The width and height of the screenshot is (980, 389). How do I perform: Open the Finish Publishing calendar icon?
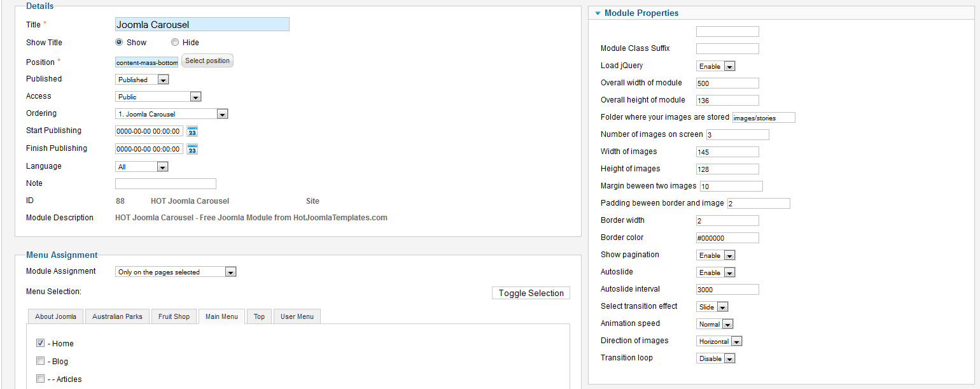tap(192, 149)
